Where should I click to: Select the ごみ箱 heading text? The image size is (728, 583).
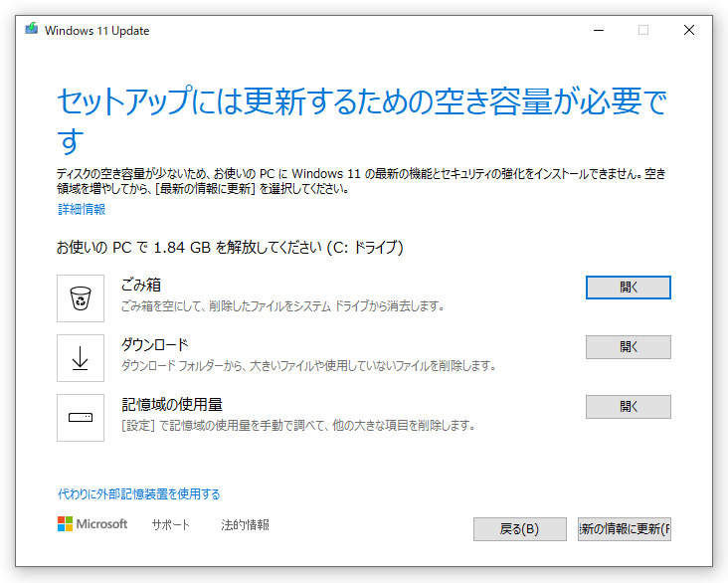click(x=141, y=285)
